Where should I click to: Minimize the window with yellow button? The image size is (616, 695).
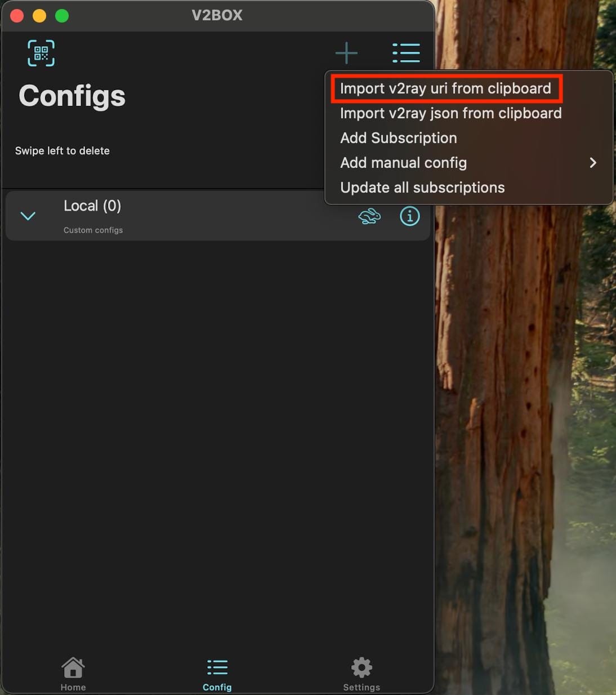(x=39, y=16)
